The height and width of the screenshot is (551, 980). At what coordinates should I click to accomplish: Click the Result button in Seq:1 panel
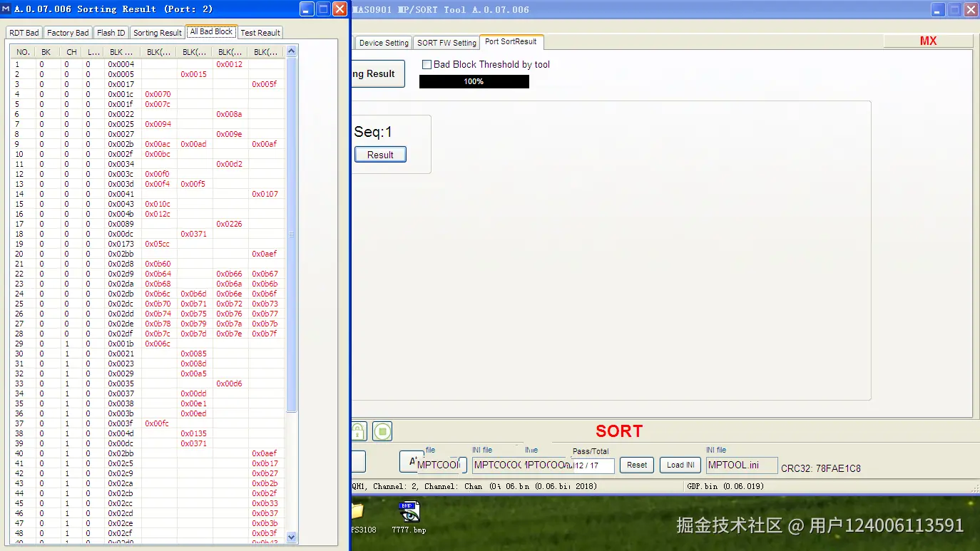coord(380,154)
